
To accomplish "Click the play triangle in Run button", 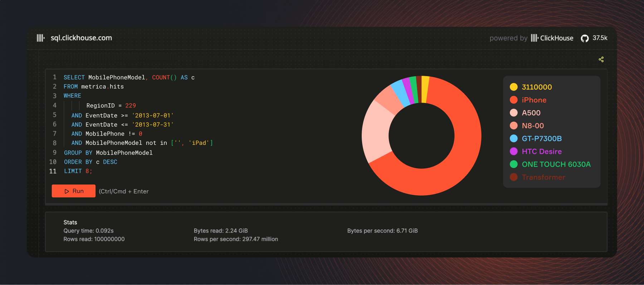I will (x=67, y=191).
